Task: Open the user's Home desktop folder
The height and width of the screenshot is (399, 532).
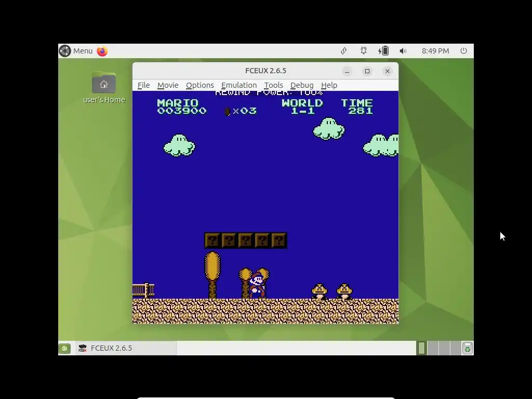Action: click(104, 87)
